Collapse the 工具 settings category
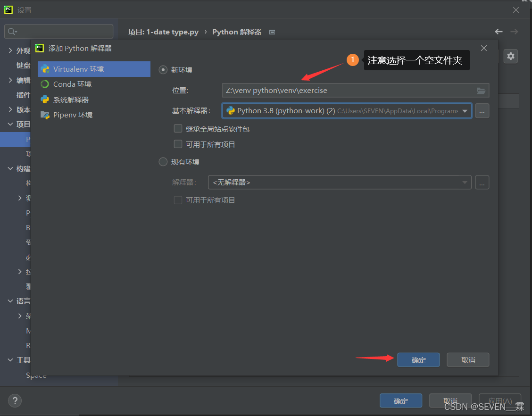Image resolution: width=532 pixels, height=416 pixels. 10,360
